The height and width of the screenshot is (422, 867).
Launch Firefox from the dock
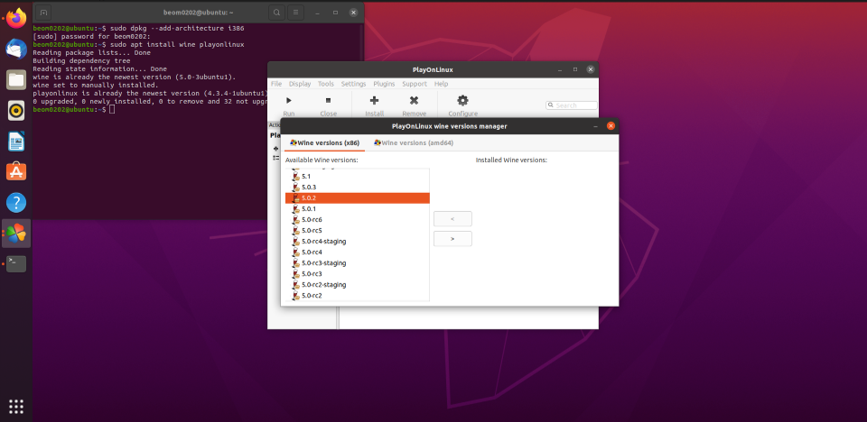click(16, 18)
